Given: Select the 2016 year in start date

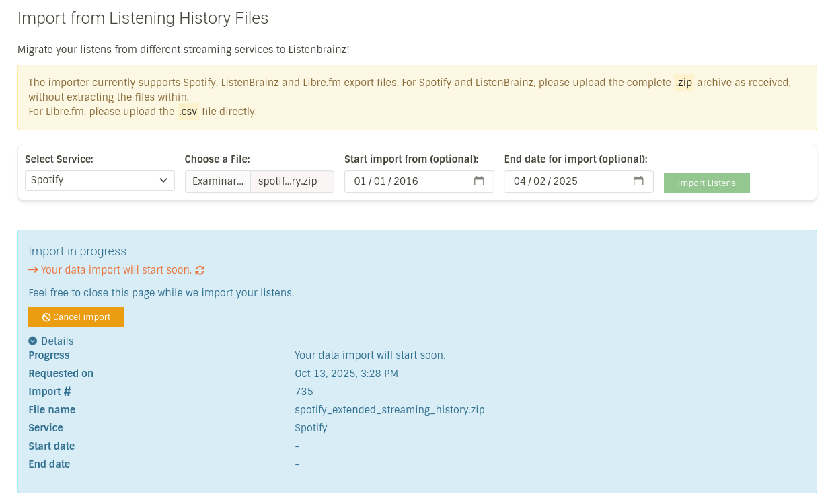Looking at the screenshot, I should pos(406,181).
